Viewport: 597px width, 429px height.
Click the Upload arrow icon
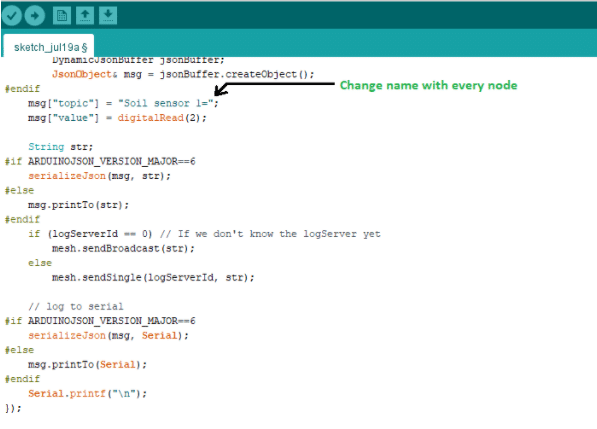pos(35,16)
